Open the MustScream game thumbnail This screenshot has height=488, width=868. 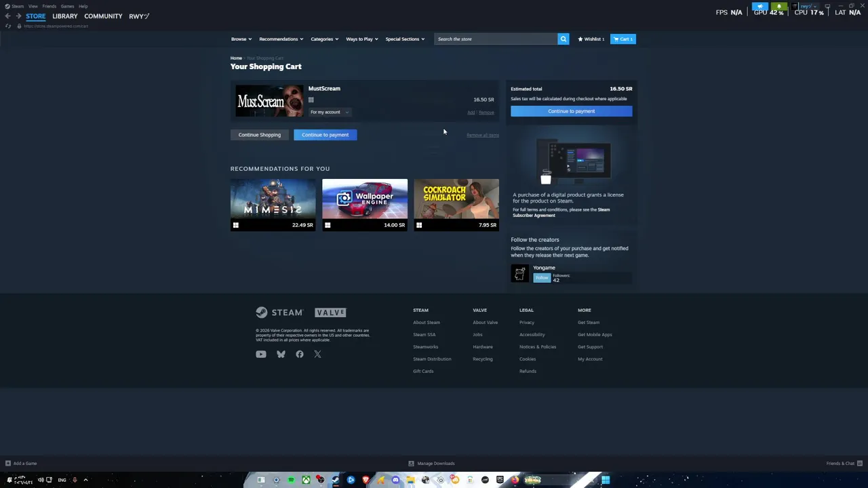pos(269,101)
